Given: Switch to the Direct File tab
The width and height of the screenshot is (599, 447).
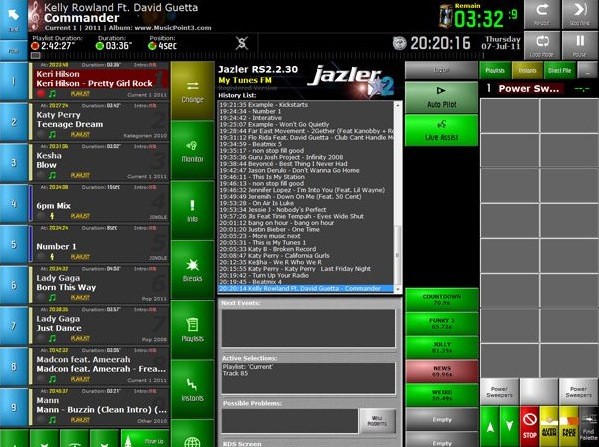Looking at the screenshot, I should click(560, 70).
